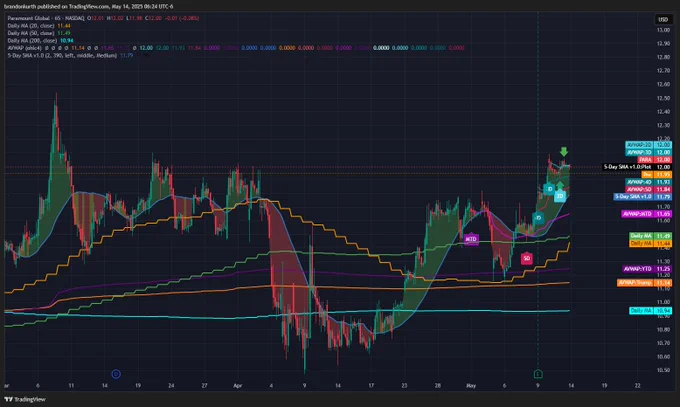Click the orange Pre-market 11.95 label

(657, 174)
